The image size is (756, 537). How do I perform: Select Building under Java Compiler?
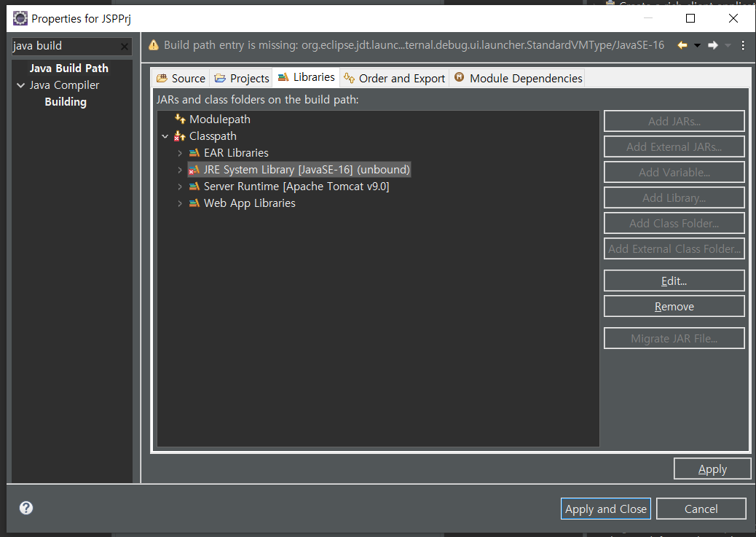[x=66, y=102]
